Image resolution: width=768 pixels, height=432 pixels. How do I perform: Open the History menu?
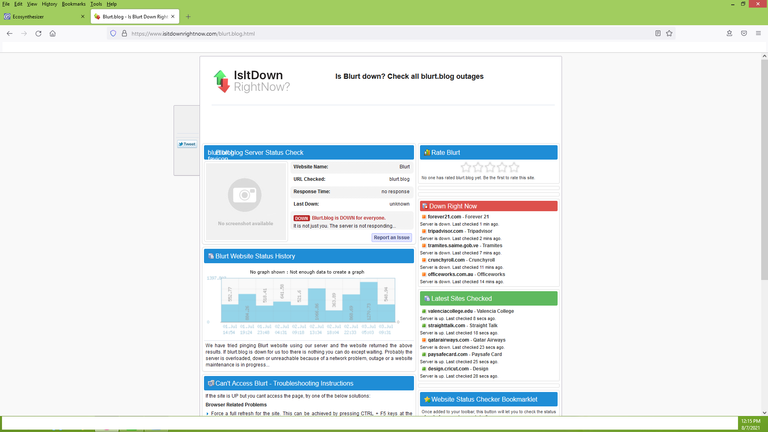tap(49, 4)
